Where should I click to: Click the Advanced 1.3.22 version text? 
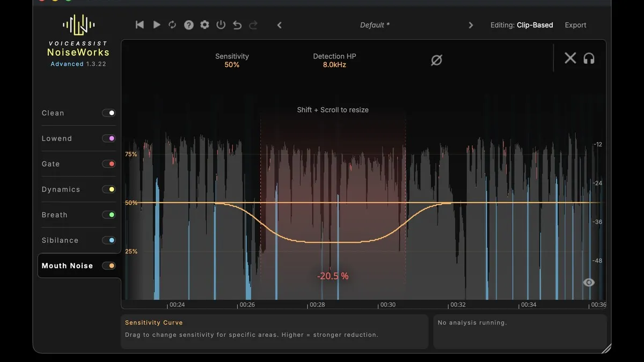click(x=78, y=64)
